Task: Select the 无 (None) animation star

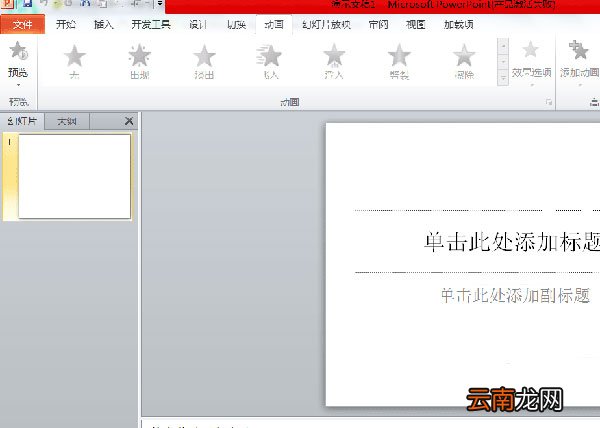Action: tap(75, 61)
